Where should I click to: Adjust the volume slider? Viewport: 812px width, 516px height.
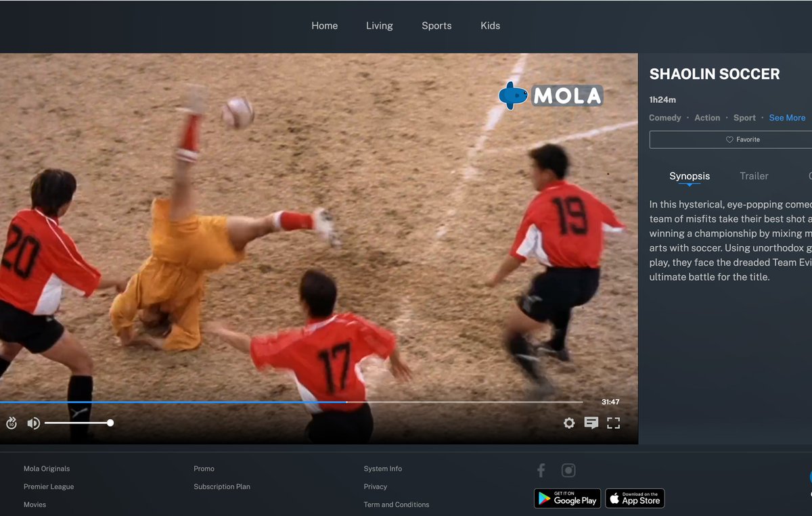(78, 423)
